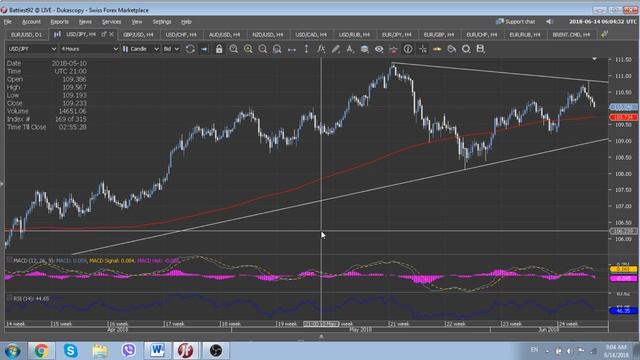Open Viber from the taskbar
Image resolution: width=640 pixels, height=360 pixels.
pos(129,351)
